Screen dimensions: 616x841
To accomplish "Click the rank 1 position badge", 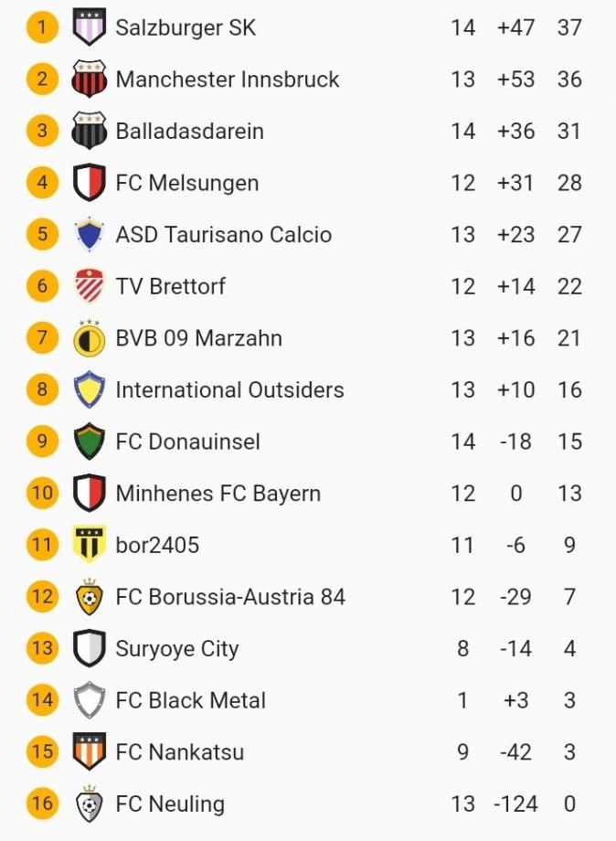I will pyautogui.click(x=42, y=27).
